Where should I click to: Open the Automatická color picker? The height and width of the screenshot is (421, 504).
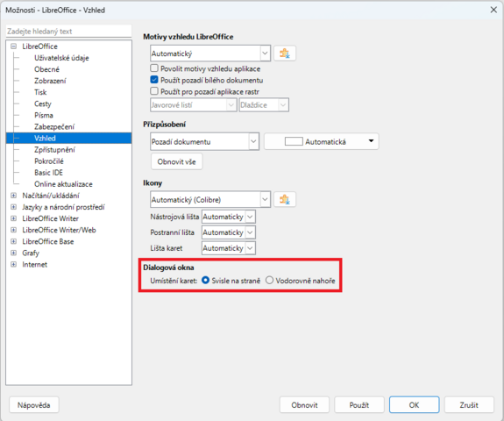coord(322,141)
